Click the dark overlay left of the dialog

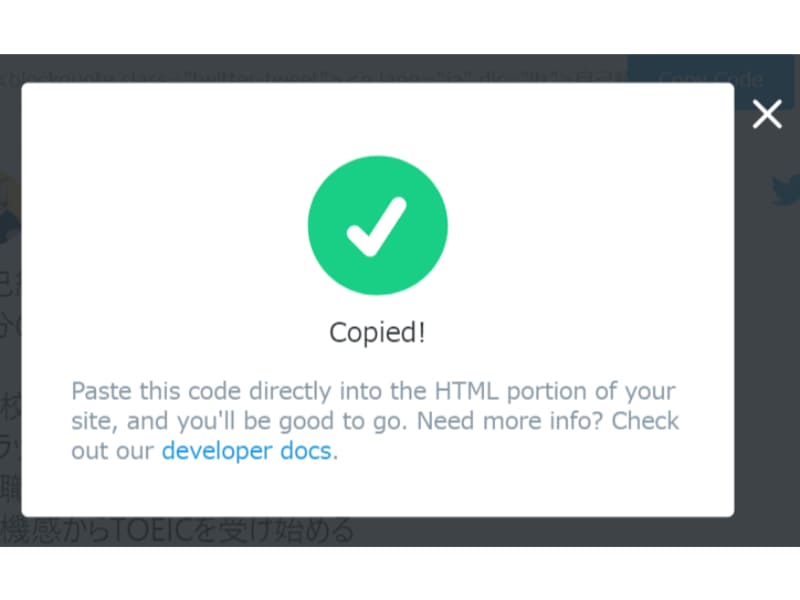10,357
